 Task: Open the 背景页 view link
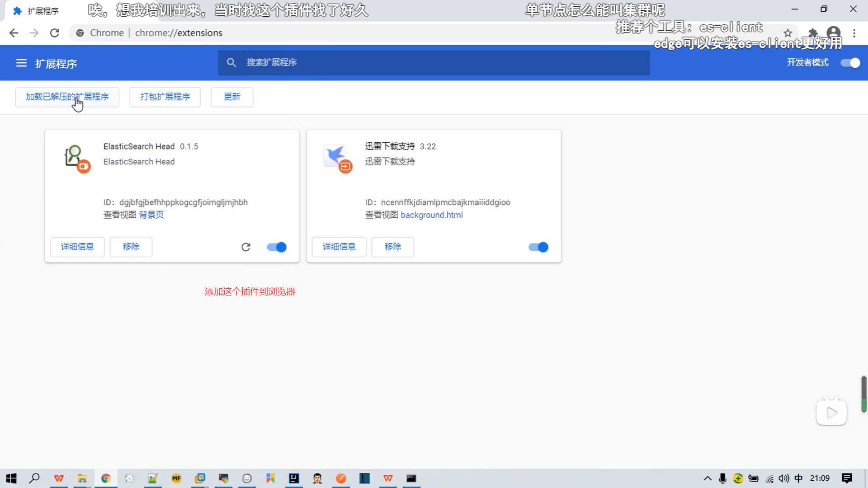(151, 215)
